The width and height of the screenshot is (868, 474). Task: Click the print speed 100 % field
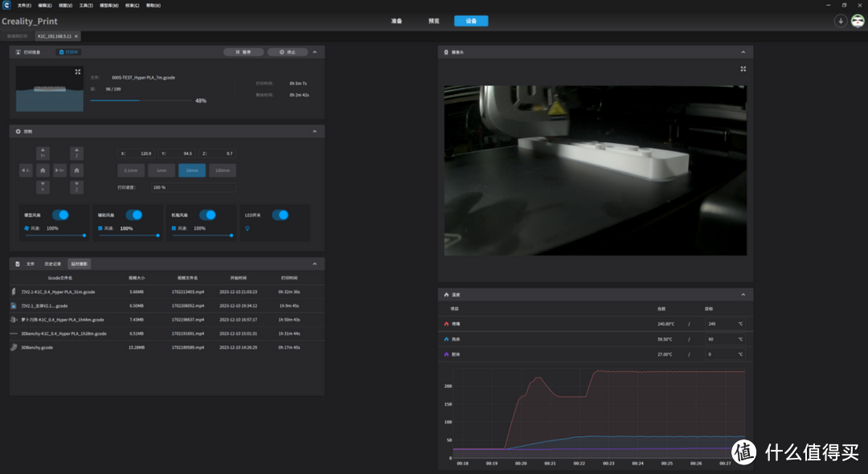194,187
